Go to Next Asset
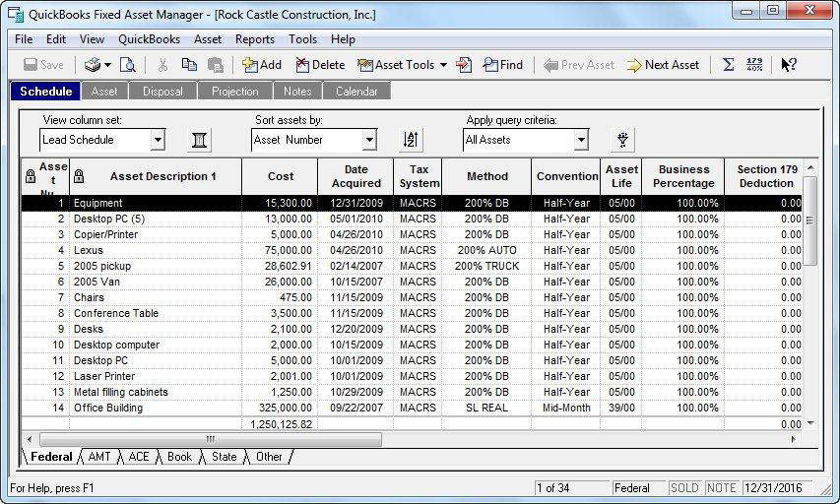Screen dimensions: 840x504 (x=663, y=65)
